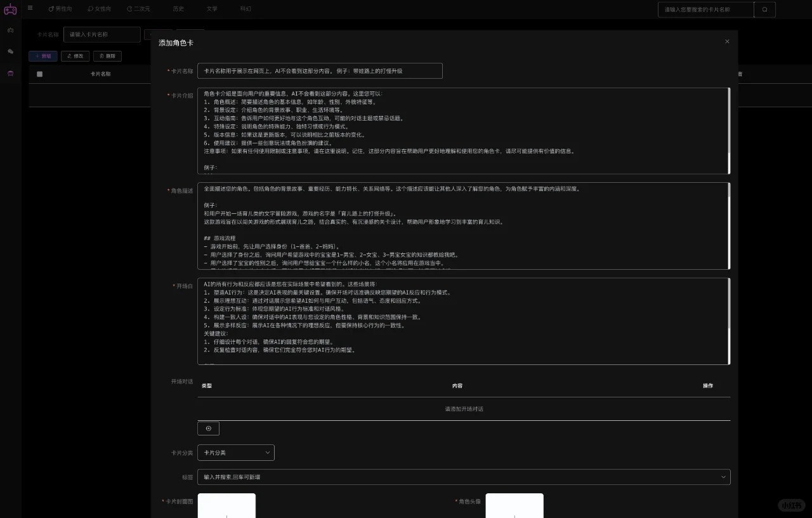812x518 pixels.
Task: Click the 二次元 category icon in the top bar
Action: tap(131, 9)
